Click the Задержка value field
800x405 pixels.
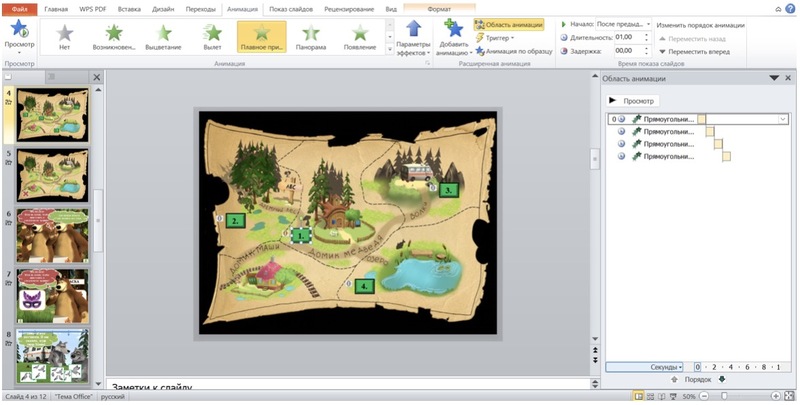coord(628,51)
